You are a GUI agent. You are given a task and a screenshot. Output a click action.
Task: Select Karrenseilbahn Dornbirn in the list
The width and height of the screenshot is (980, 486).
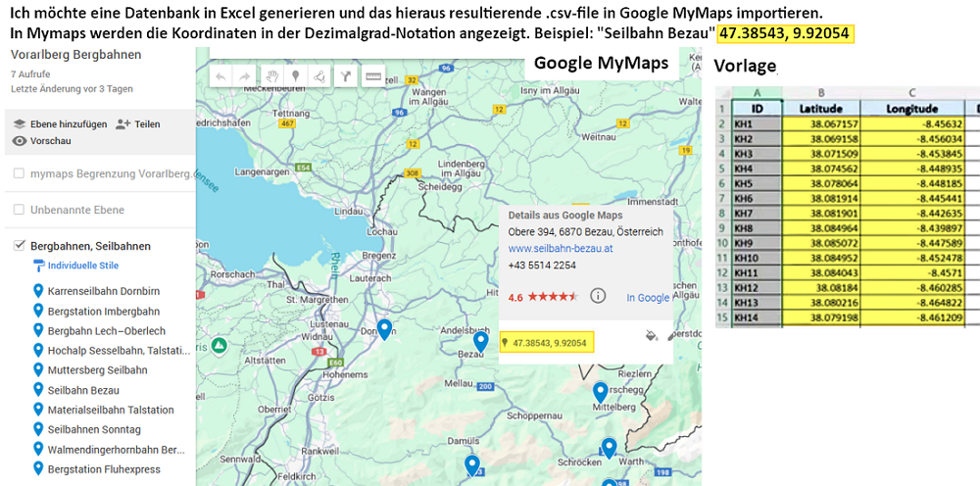click(x=103, y=291)
